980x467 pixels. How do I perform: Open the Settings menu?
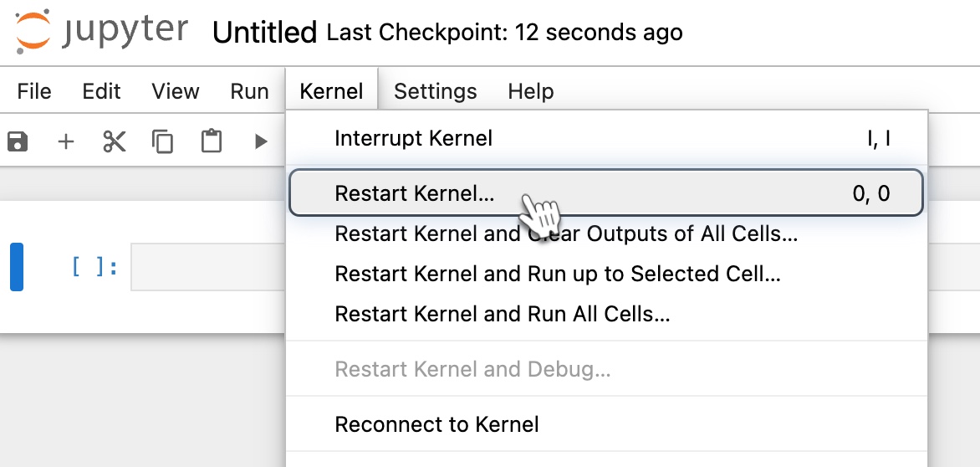(436, 91)
